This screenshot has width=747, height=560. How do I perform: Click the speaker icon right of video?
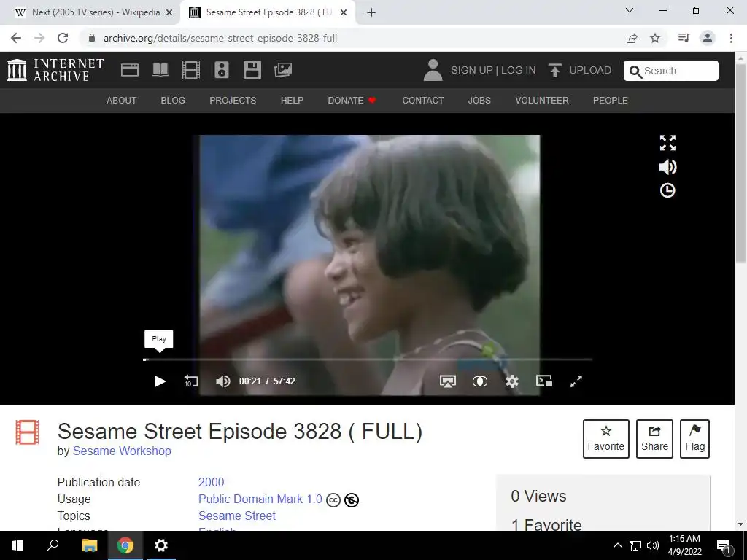coord(667,167)
